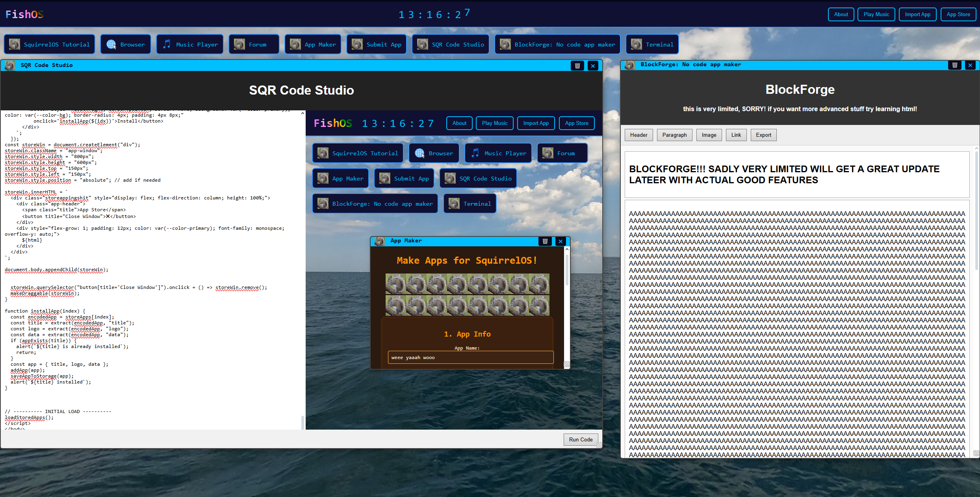Export the BlockForge project

point(763,135)
